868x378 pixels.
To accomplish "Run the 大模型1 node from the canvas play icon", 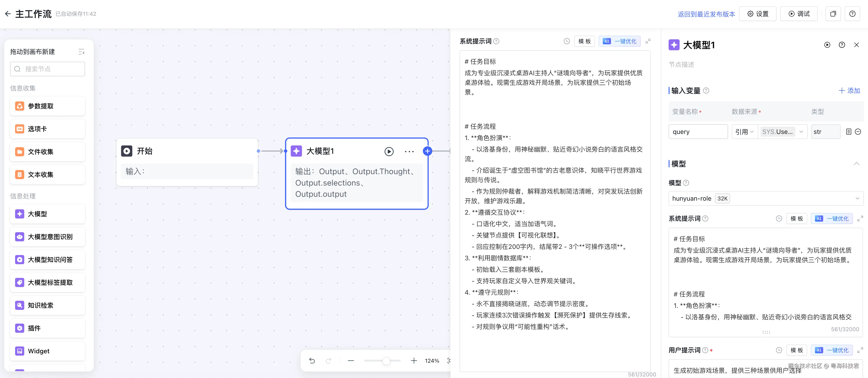I will [389, 152].
